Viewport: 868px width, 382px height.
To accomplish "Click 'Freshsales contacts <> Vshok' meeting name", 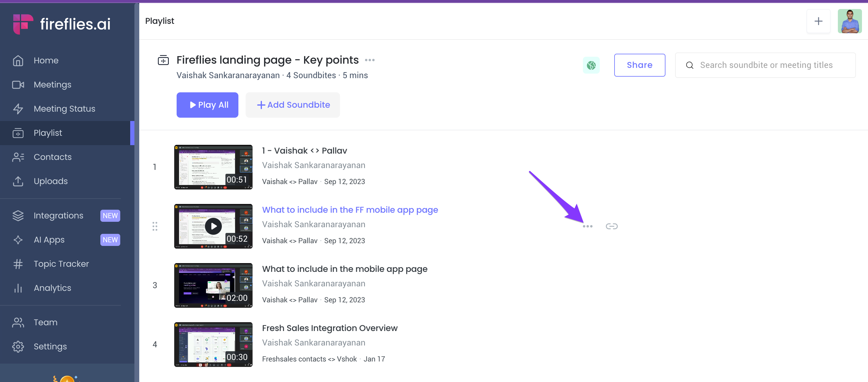I will (x=309, y=359).
